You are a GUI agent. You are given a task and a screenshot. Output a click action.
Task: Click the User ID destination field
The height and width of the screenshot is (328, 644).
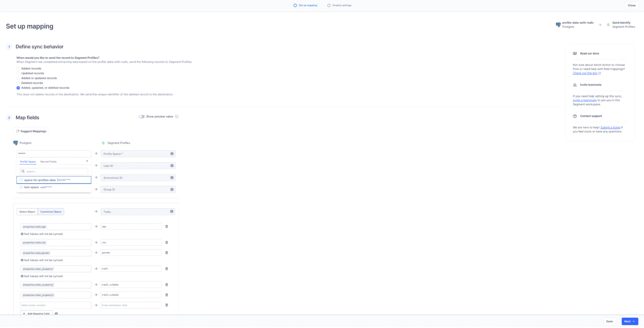pyautogui.click(x=138, y=166)
